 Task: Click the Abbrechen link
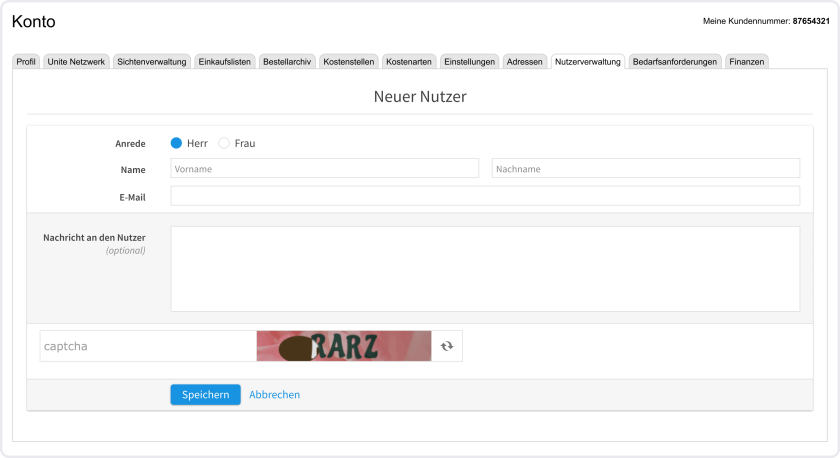(x=274, y=395)
